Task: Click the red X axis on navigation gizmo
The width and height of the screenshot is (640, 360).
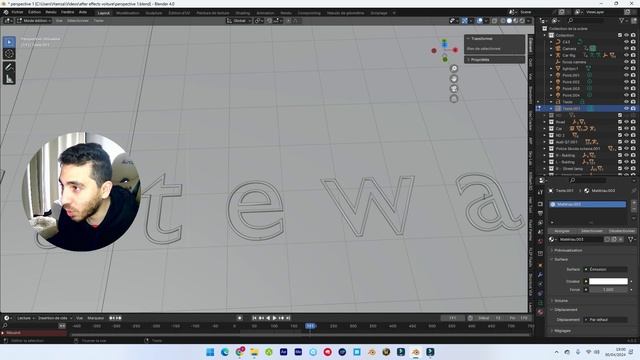Action: (455, 50)
